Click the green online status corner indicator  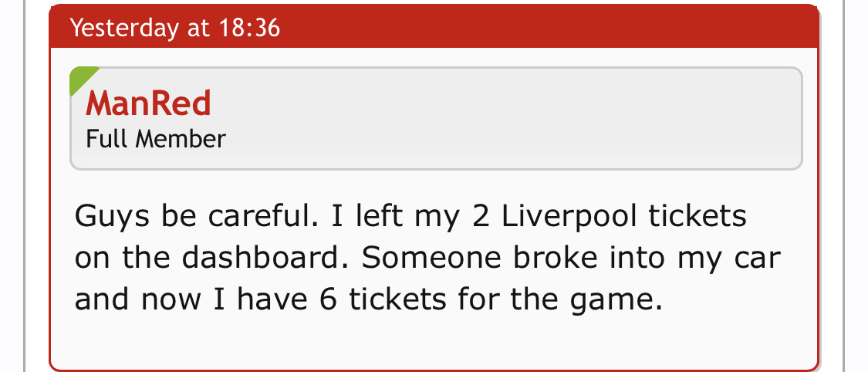pyautogui.click(x=80, y=76)
